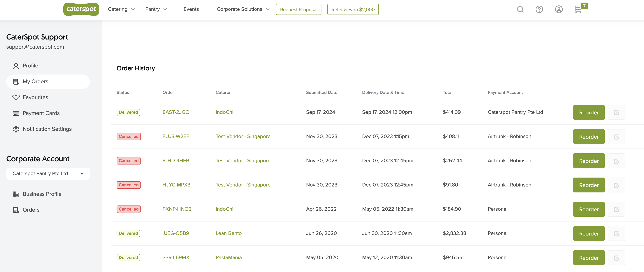This screenshot has height=272, width=644.
Task: Open the search icon in header
Action: click(x=520, y=9)
